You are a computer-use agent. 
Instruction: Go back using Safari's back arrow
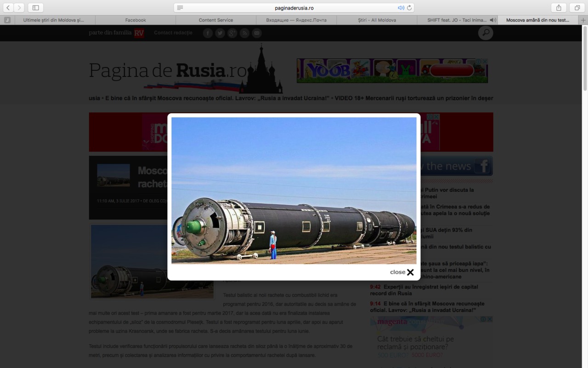pos(8,7)
